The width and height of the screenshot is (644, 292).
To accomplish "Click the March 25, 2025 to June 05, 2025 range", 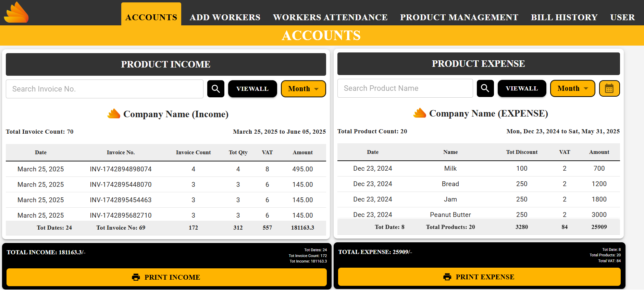I will click(x=280, y=132).
